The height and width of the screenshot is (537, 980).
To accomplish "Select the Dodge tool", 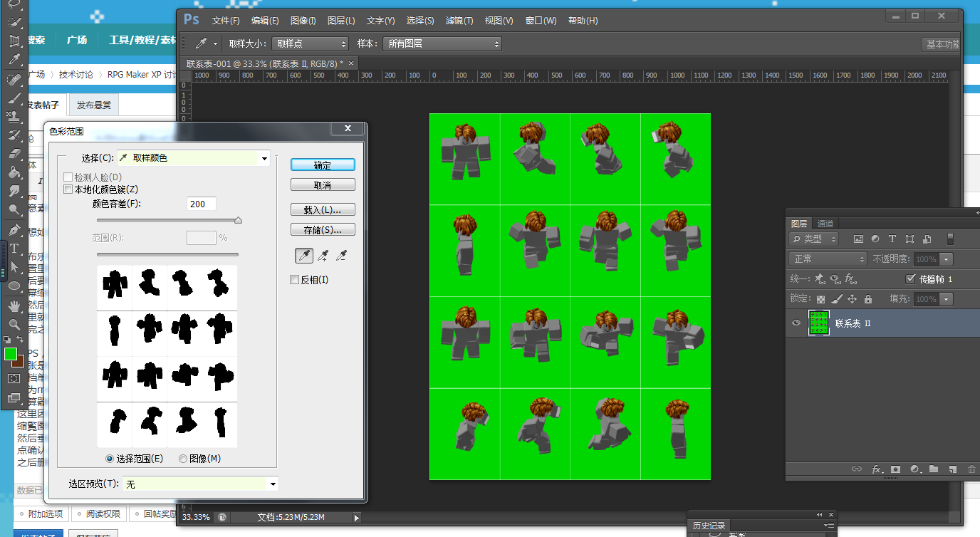I will click(14, 209).
